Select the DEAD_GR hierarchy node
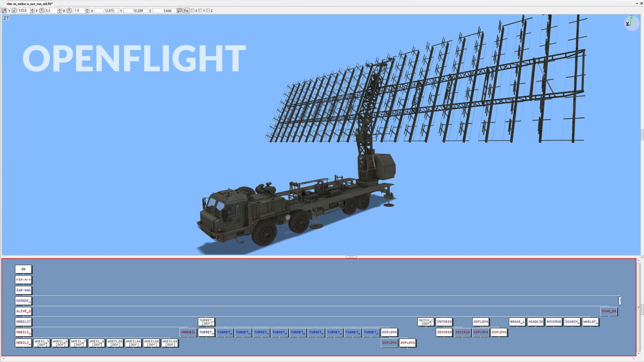The width and height of the screenshot is (644, 362). coord(608,311)
